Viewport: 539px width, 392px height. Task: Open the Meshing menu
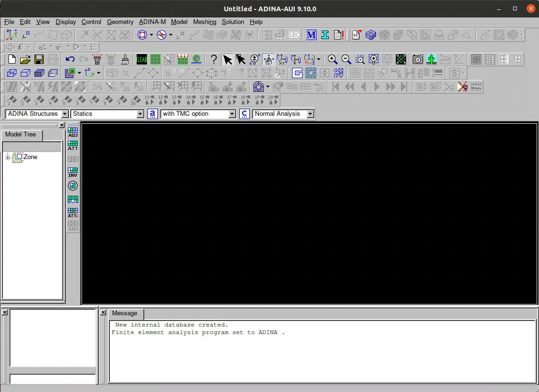[204, 22]
